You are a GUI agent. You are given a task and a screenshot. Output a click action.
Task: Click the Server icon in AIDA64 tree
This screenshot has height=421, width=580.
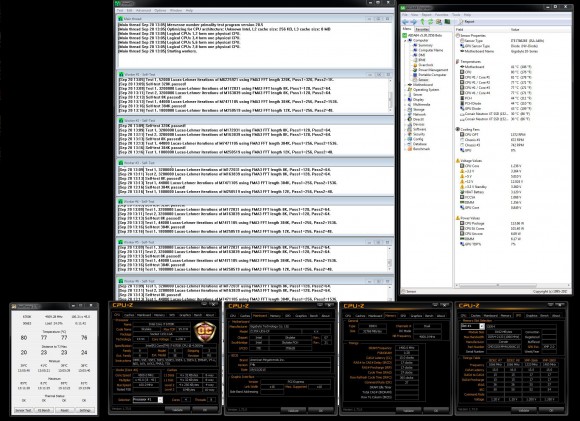(x=410, y=94)
